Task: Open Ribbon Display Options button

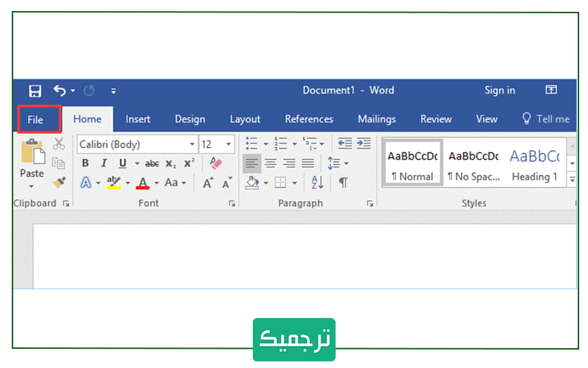Action: (551, 89)
